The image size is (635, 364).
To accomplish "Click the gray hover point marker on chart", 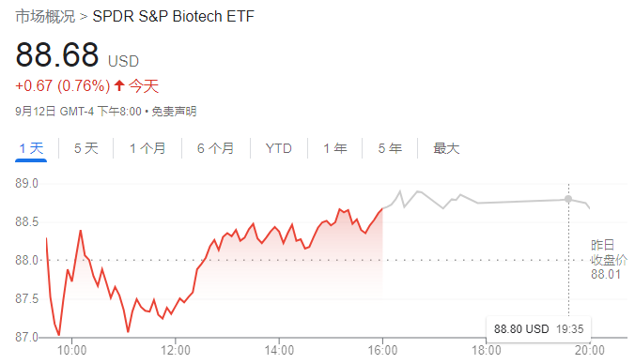I will [568, 199].
